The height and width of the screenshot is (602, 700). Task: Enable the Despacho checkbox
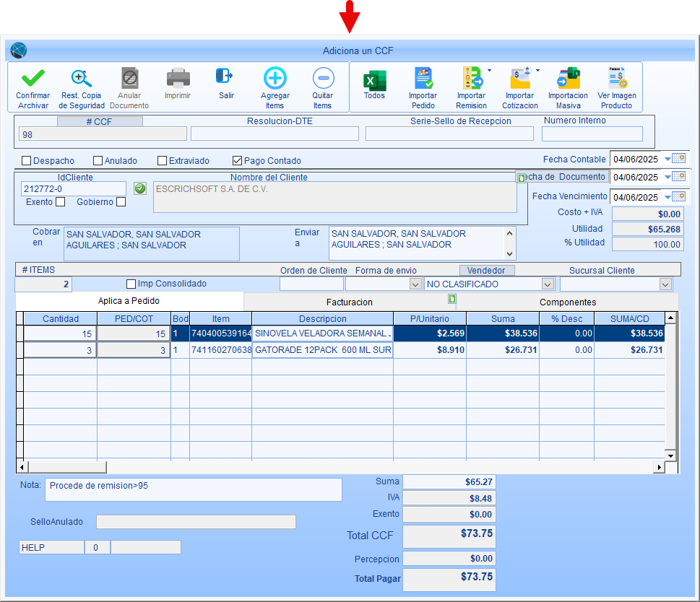point(27,161)
